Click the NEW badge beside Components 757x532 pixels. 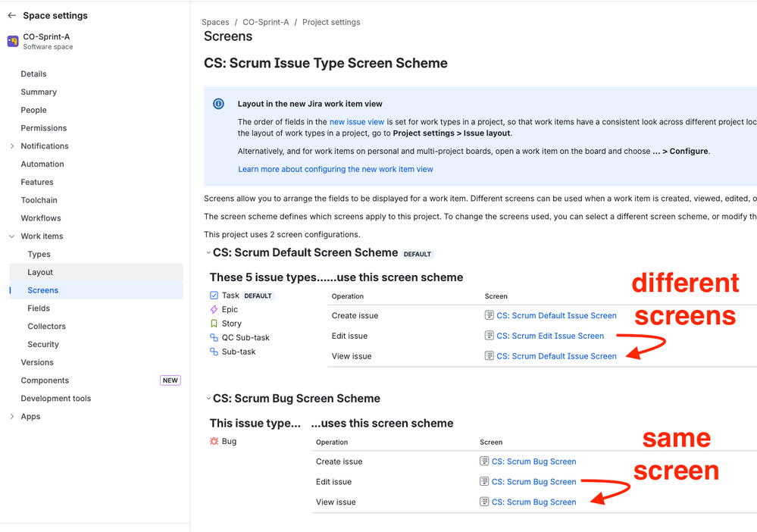pos(170,380)
